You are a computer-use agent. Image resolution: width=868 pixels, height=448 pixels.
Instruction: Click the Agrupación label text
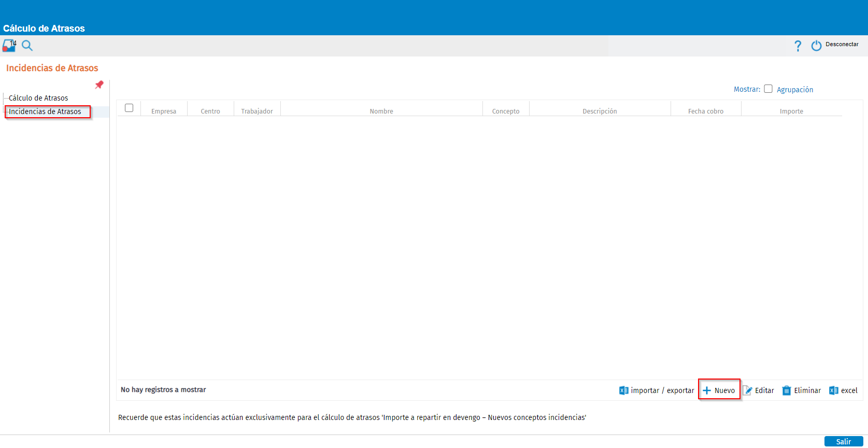point(795,90)
